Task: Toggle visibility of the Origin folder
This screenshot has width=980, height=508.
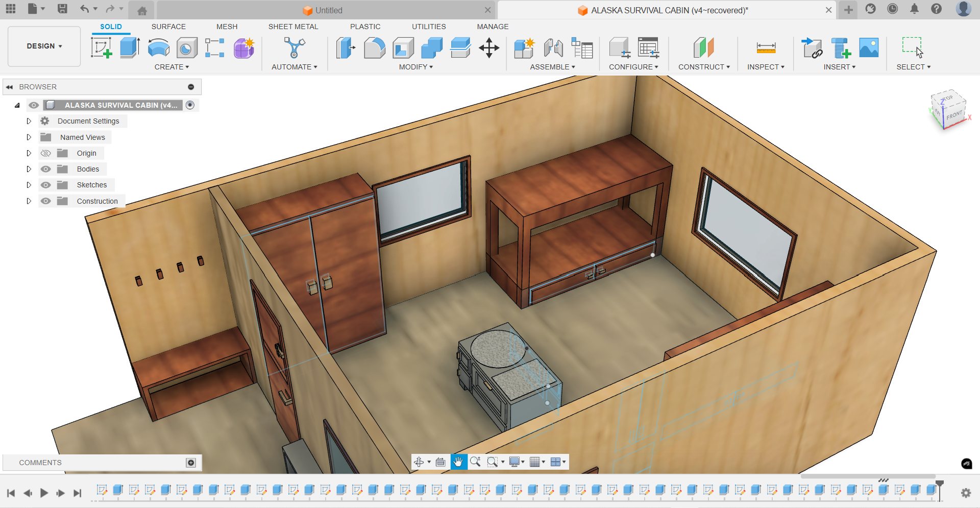Action: 46,153
